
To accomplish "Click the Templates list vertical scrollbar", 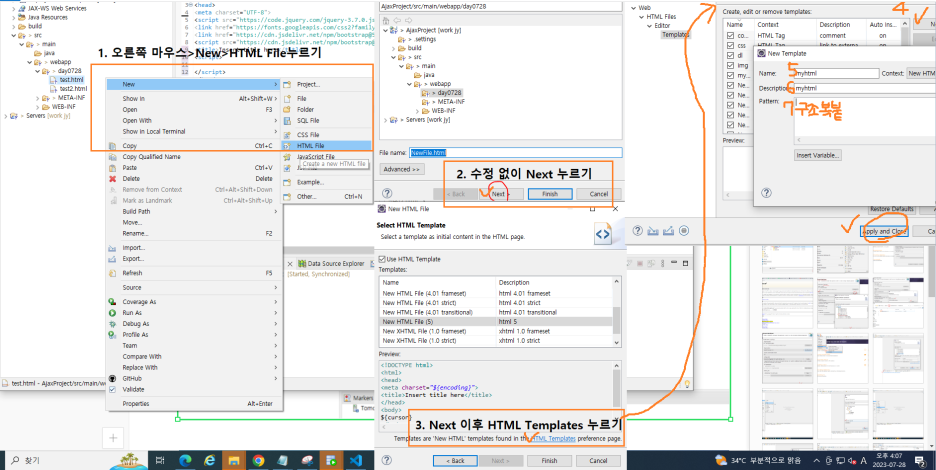I will tap(617, 312).
